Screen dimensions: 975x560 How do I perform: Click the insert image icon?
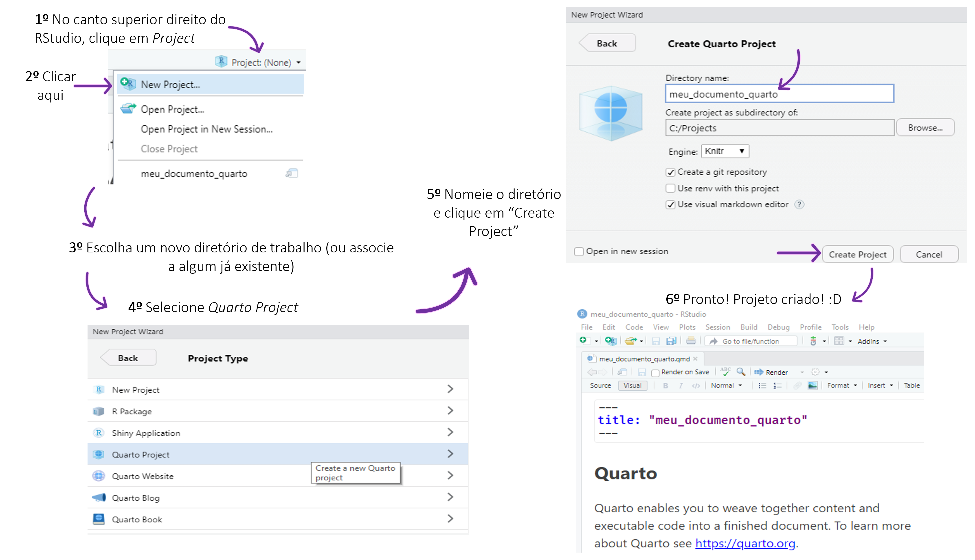[x=812, y=385]
